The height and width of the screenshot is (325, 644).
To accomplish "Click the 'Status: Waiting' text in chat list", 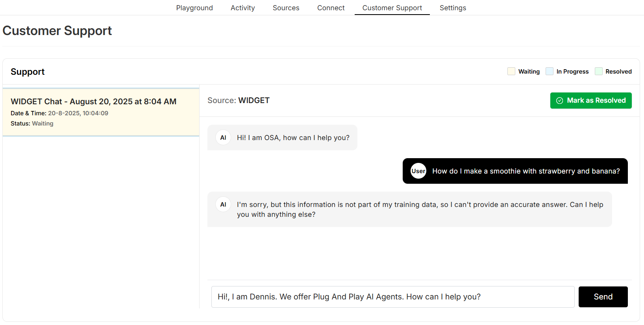I will (32, 124).
